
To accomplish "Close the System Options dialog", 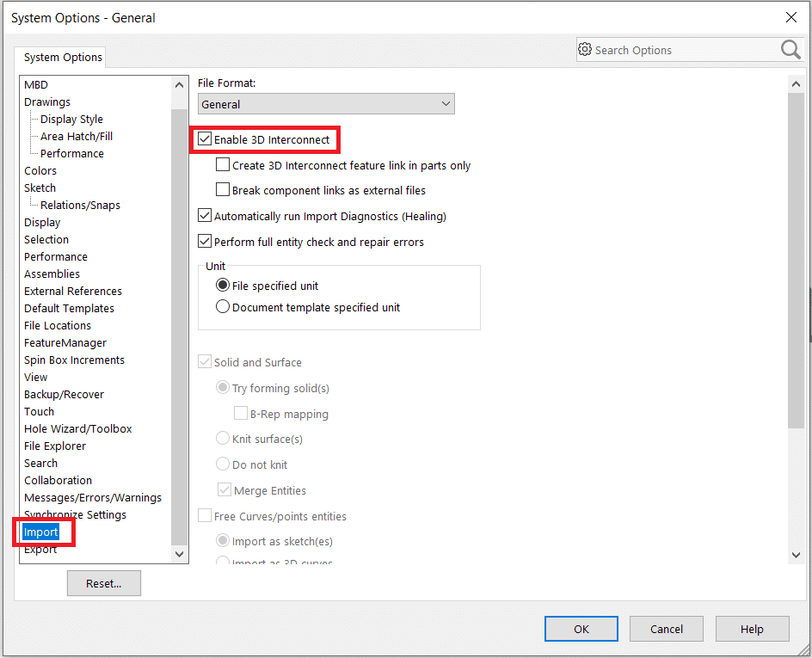I will 790,17.
